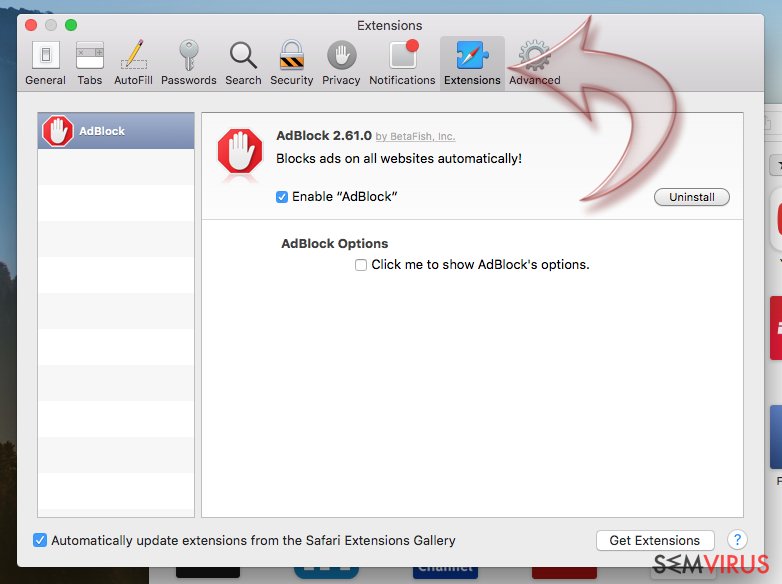Click the green zoom window button
This screenshot has width=782, height=584.
71,25
